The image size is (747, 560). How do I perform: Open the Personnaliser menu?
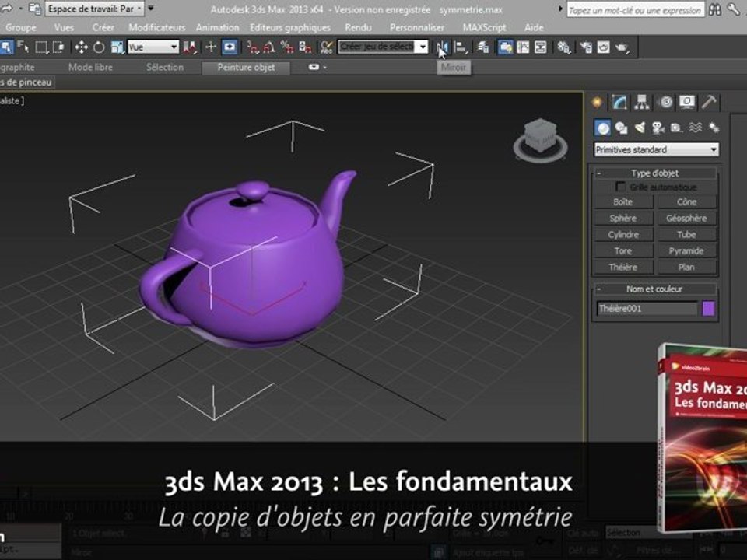coord(417,28)
